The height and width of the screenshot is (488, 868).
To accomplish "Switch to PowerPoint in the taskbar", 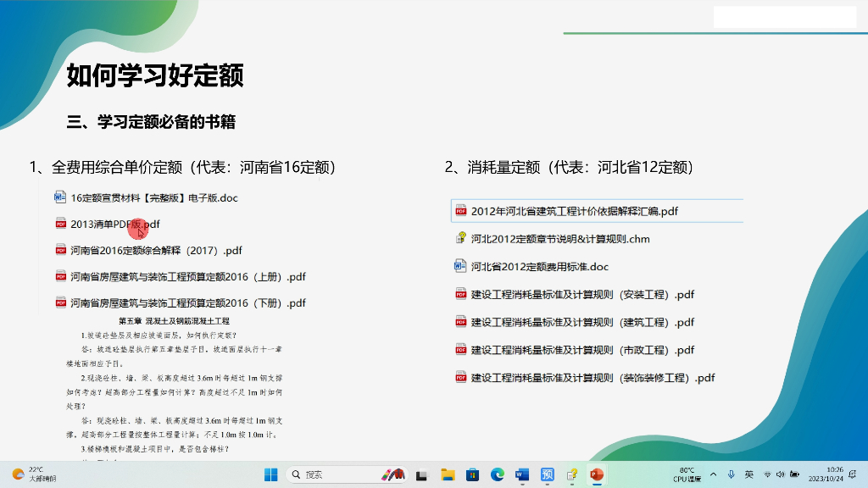I will (x=596, y=474).
